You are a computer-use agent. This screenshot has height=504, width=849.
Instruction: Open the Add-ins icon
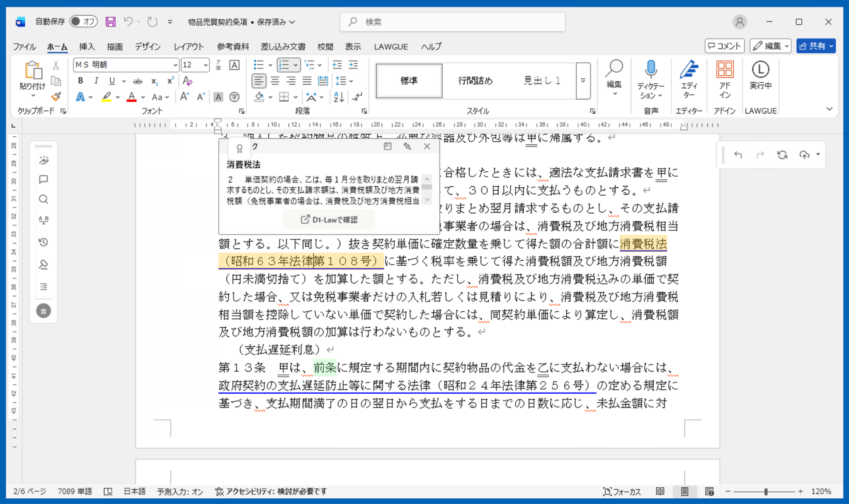724,70
